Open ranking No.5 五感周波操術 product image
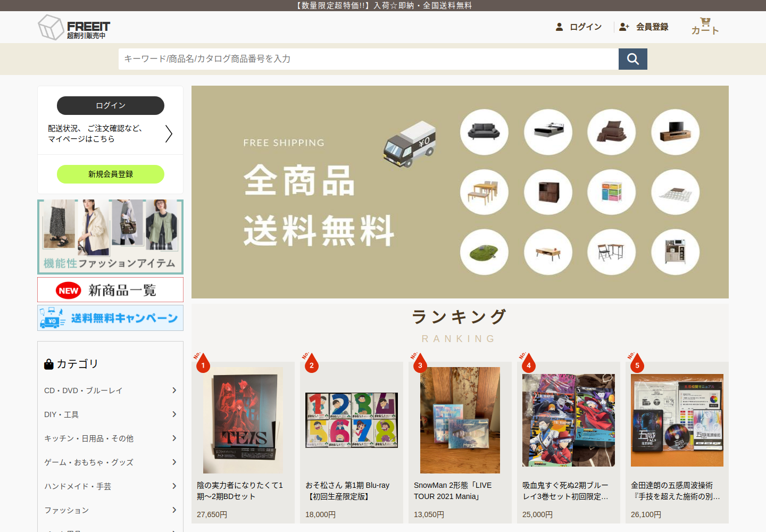The height and width of the screenshot is (532, 766). click(x=677, y=420)
